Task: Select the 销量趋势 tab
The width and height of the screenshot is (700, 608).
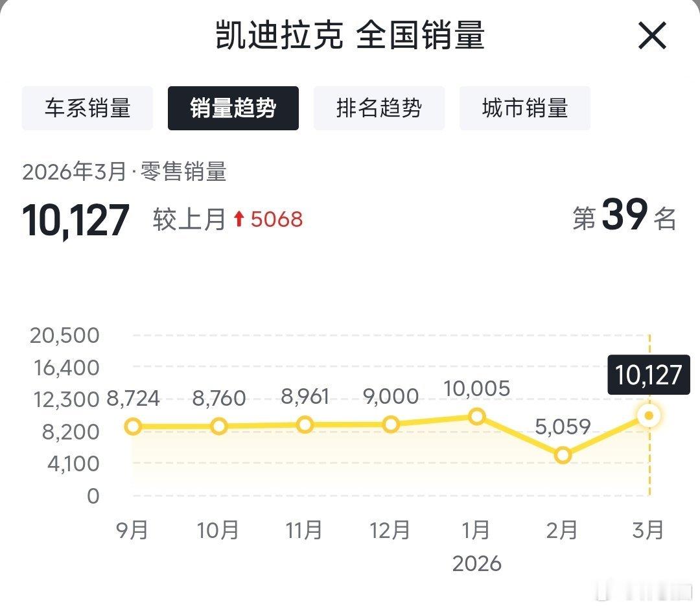Action: (233, 108)
